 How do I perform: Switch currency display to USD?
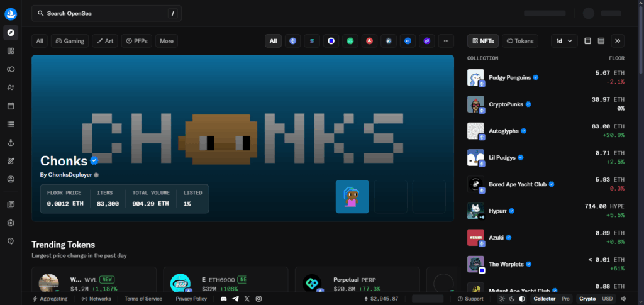[607, 299]
